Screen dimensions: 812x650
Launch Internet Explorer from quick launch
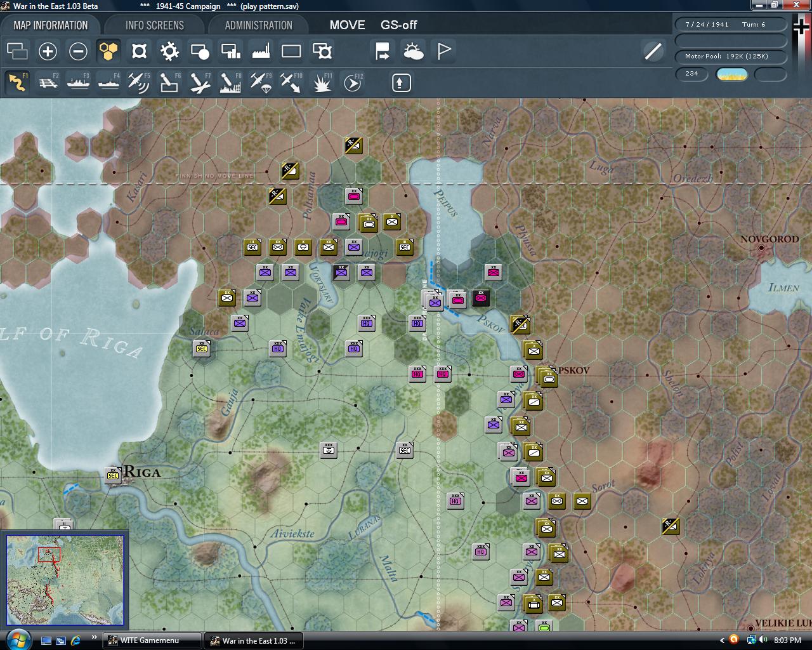pos(75,640)
